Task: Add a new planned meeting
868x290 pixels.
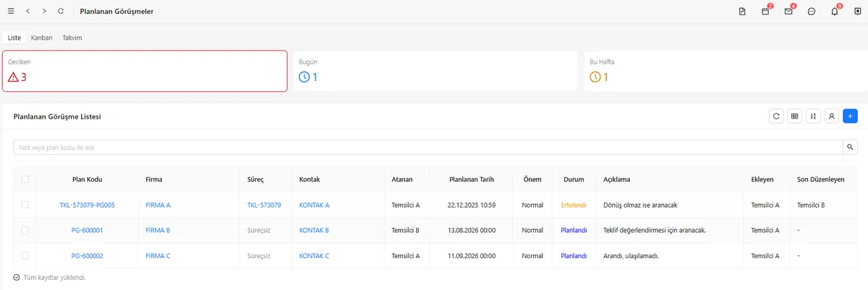Action: click(851, 116)
